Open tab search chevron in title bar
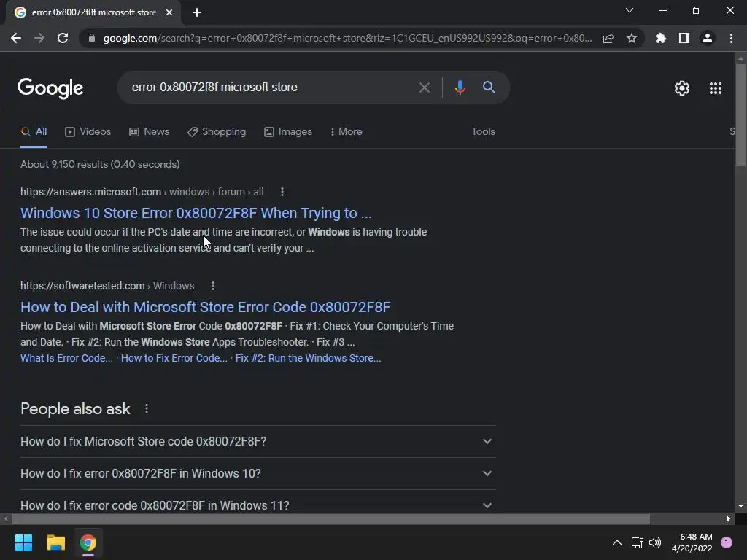The width and height of the screenshot is (747, 560). 630,10
